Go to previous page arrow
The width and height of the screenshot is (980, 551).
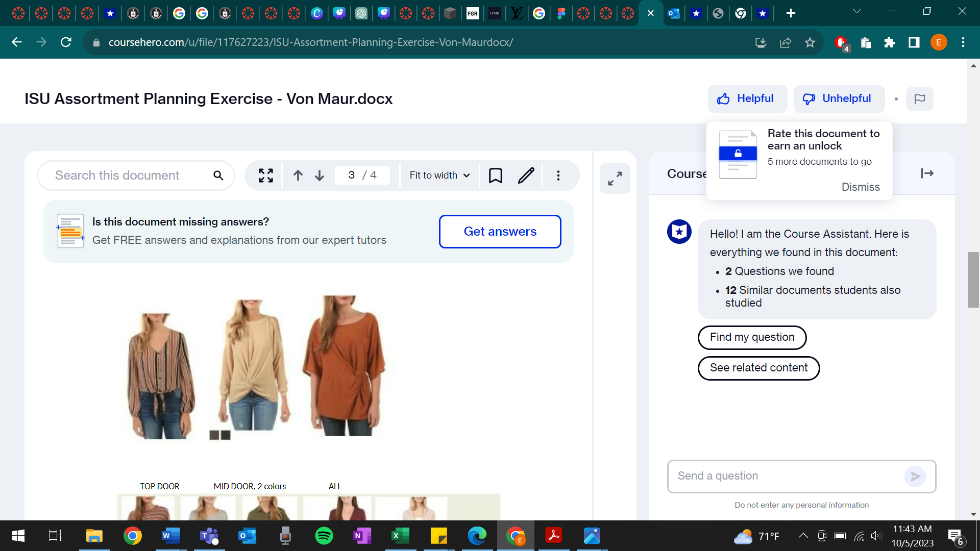(298, 176)
